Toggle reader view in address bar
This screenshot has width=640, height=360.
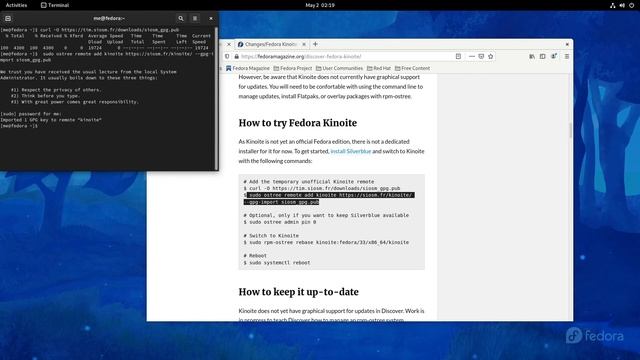coord(458,56)
